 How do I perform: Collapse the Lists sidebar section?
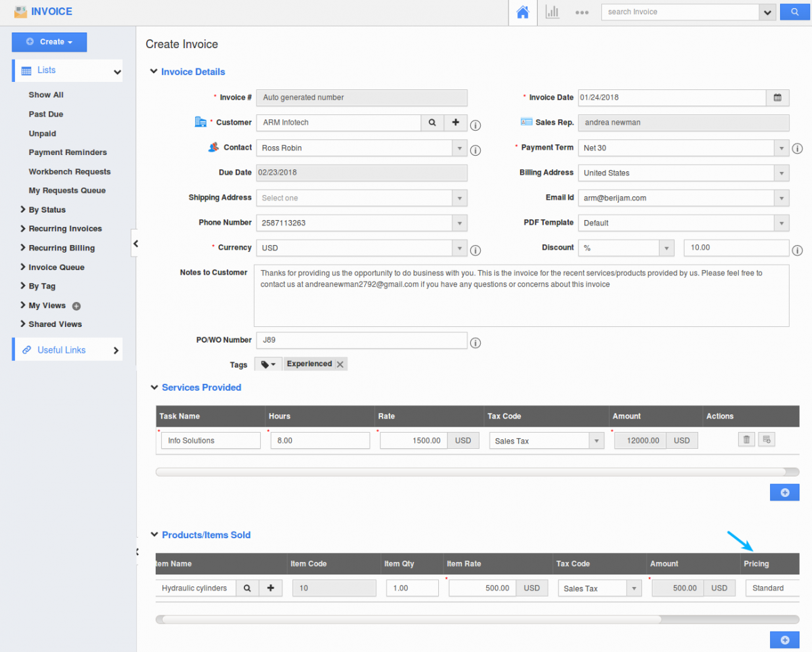(x=117, y=72)
